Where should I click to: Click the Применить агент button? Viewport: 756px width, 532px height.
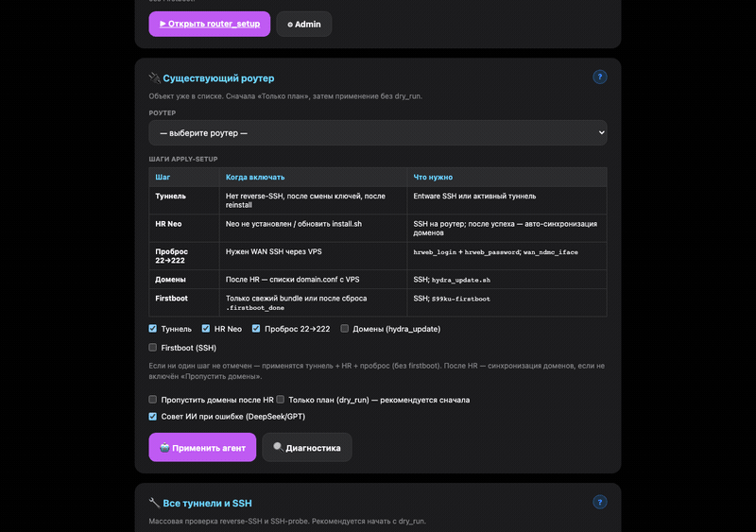tap(202, 447)
